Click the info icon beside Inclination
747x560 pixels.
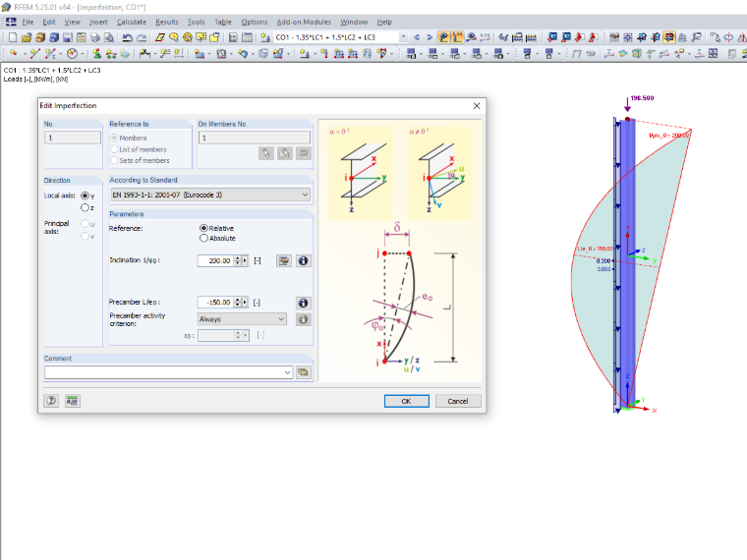click(x=303, y=261)
